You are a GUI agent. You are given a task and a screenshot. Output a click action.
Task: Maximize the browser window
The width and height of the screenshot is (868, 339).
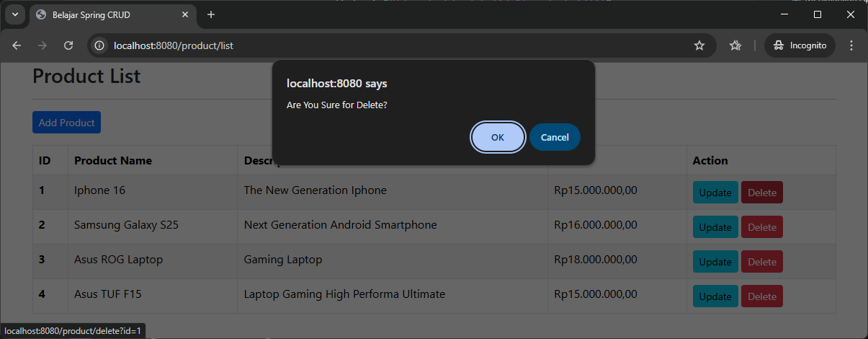tap(818, 14)
